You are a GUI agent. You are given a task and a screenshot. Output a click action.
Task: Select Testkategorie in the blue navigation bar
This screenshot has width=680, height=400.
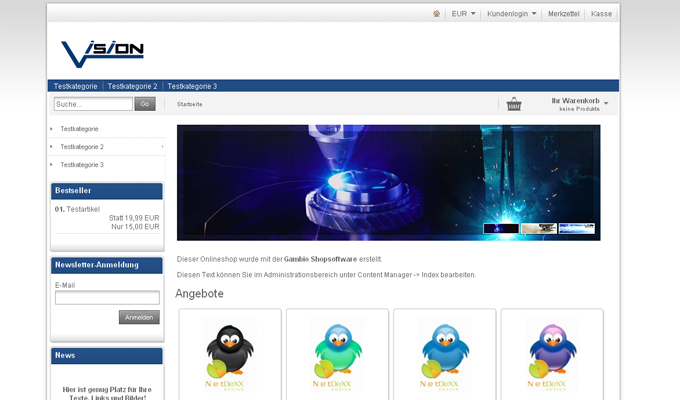(75, 86)
